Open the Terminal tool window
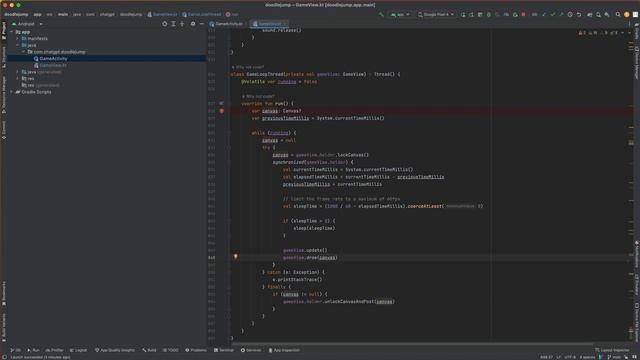640x360 pixels. coord(224,350)
